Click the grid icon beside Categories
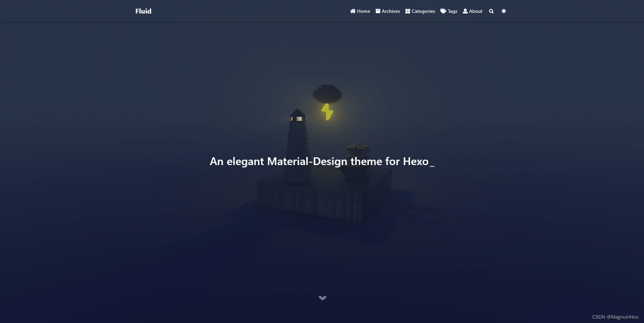Screen dimensions: 644x323 [408, 11]
